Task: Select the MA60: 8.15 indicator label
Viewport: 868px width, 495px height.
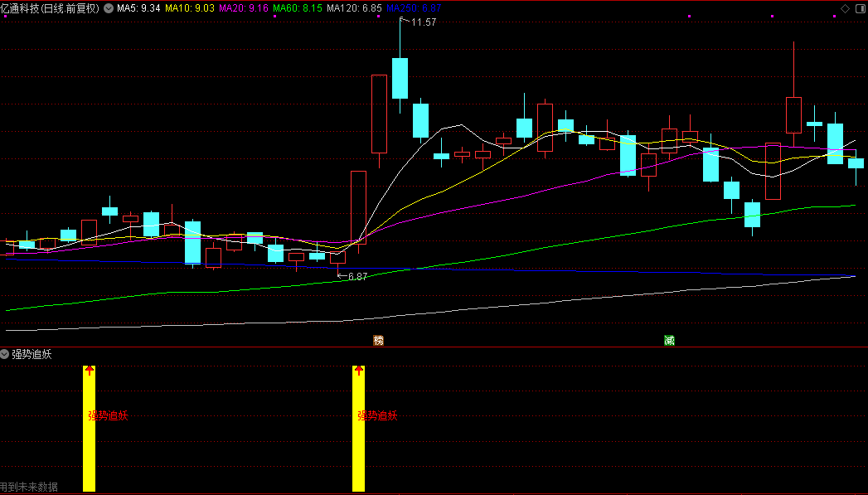Action: 298,8
